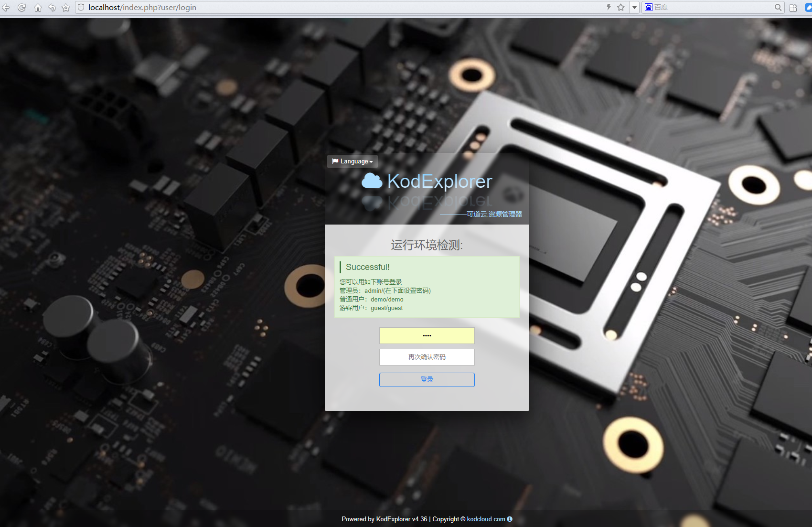
Task: Click the shield icon in address bar
Action: coord(81,8)
